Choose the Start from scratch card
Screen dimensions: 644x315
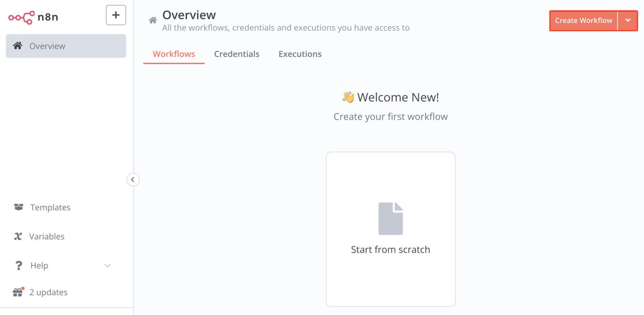tap(391, 229)
